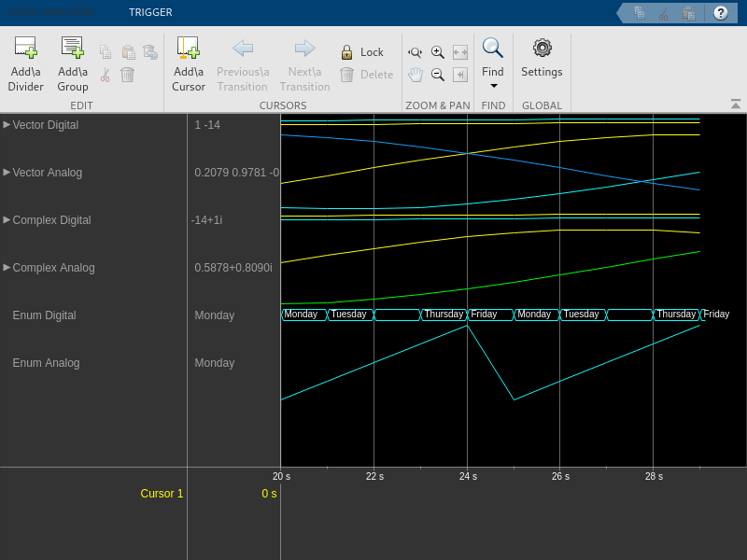
Task: Select the Zoom in Time tool
Action: point(415,52)
